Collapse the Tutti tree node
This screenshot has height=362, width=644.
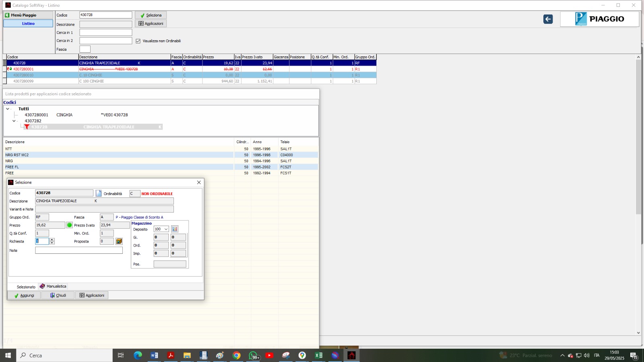(8, 109)
